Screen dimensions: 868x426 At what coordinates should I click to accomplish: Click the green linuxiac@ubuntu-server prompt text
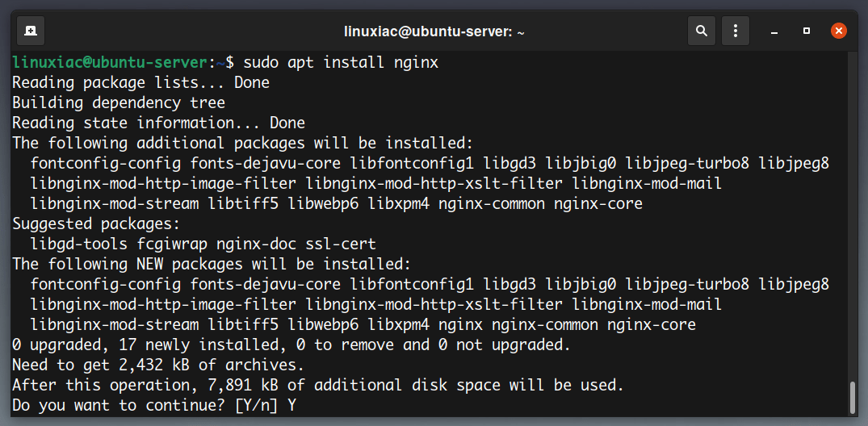click(x=110, y=62)
